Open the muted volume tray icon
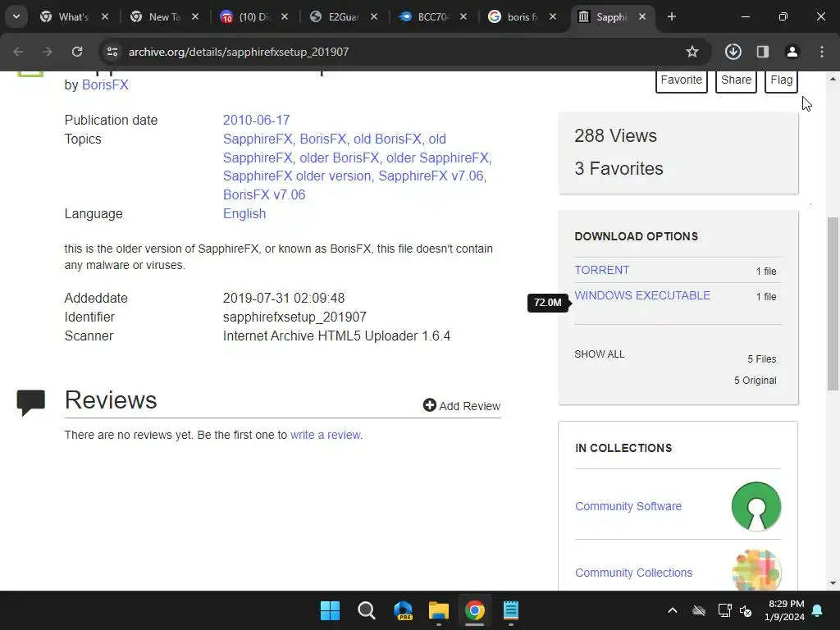 click(x=746, y=610)
